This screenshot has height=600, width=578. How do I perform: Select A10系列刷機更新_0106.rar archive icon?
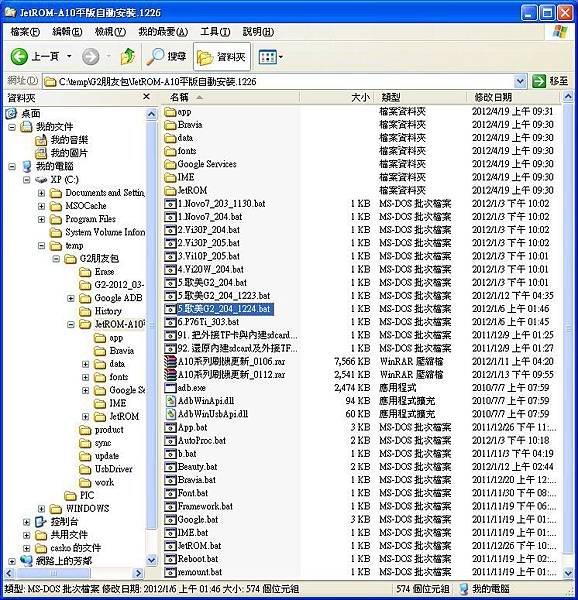click(x=170, y=361)
